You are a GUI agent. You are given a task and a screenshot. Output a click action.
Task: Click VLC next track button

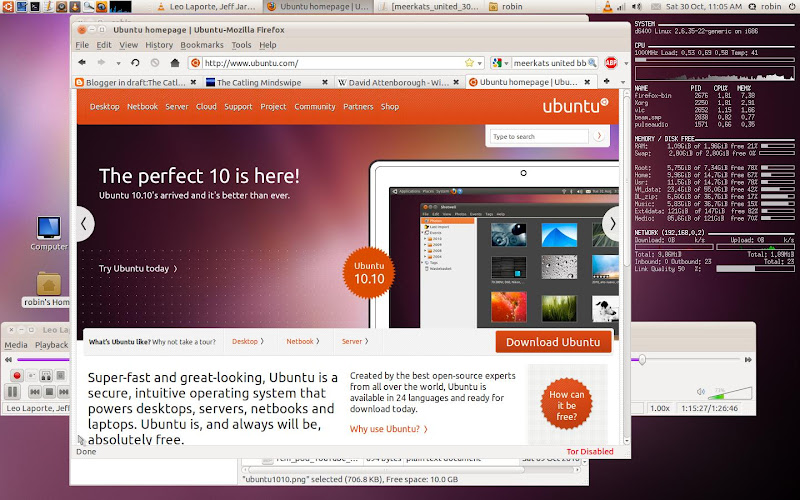point(63,392)
